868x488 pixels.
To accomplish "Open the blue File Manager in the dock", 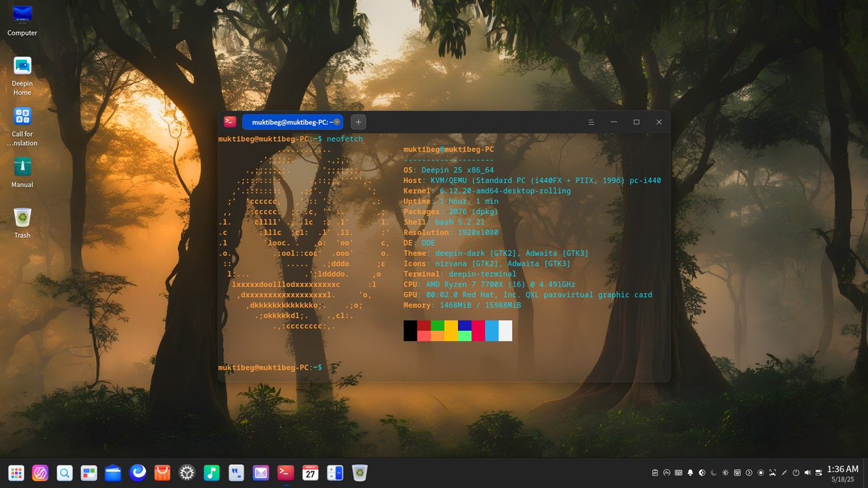I will click(x=114, y=473).
